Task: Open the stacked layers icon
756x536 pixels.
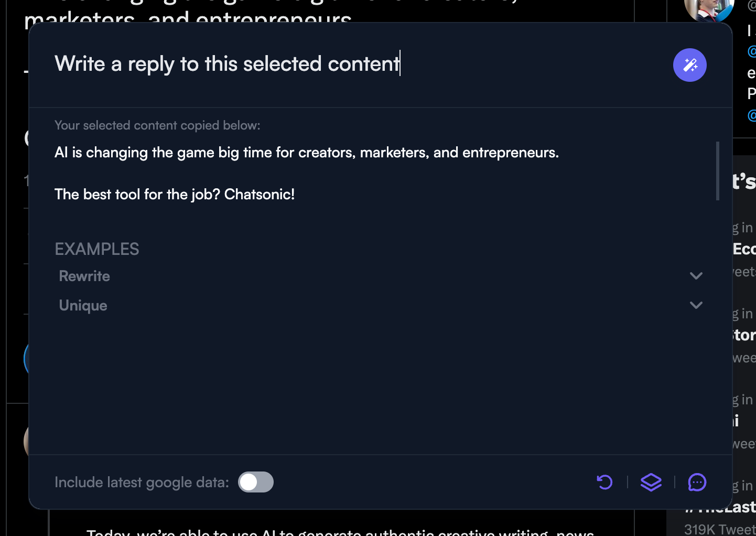Action: click(651, 482)
